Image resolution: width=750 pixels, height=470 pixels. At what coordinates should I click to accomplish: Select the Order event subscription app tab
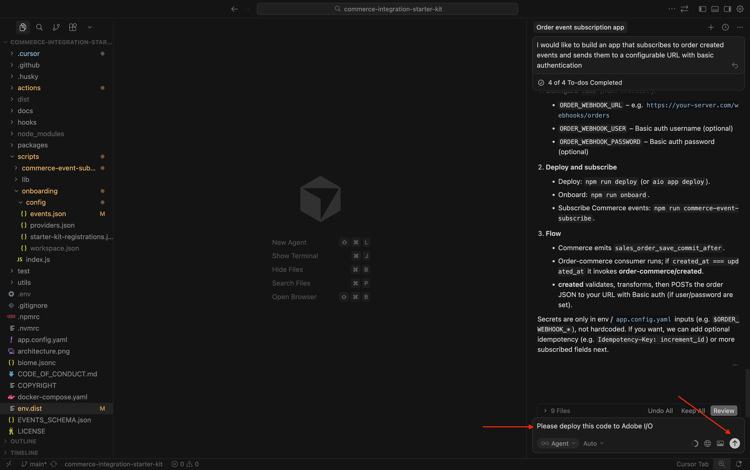pos(580,27)
